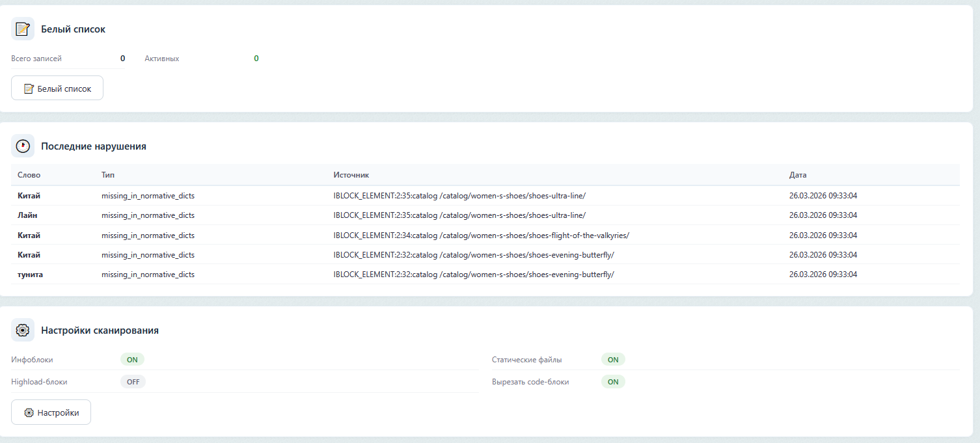980x443 pixels.
Task: Click the notepad icon inside Белый список button
Action: coord(29,88)
